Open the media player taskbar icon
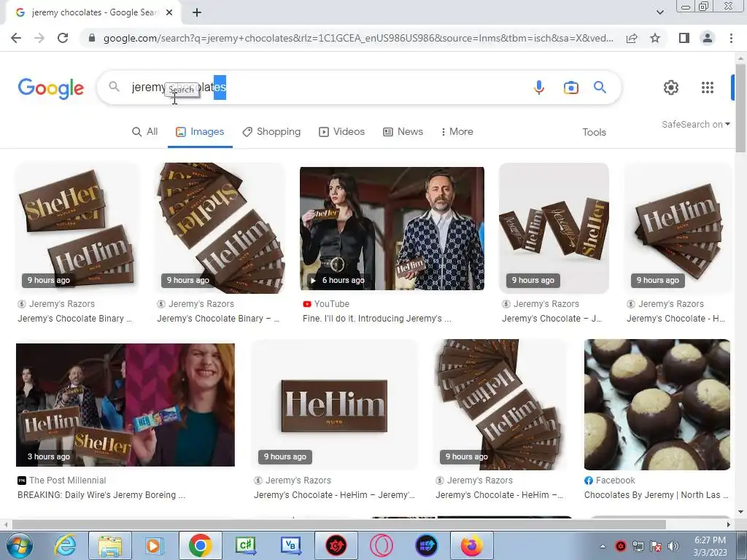 click(x=154, y=545)
